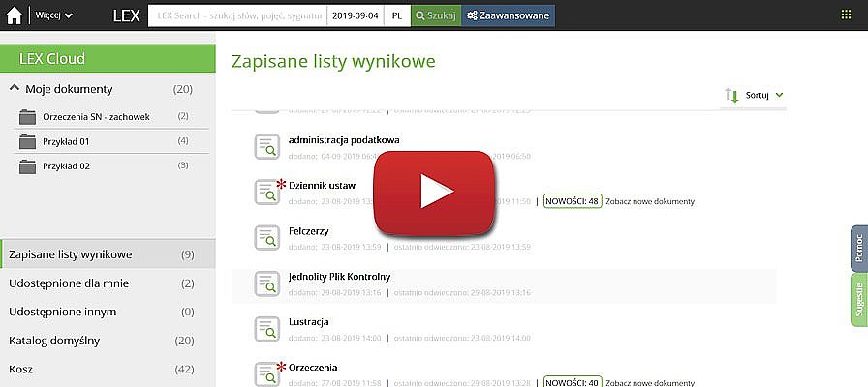The width and height of the screenshot is (868, 387).
Task: Select Udostępnione dla mnie in sidebar
Action: click(68, 283)
